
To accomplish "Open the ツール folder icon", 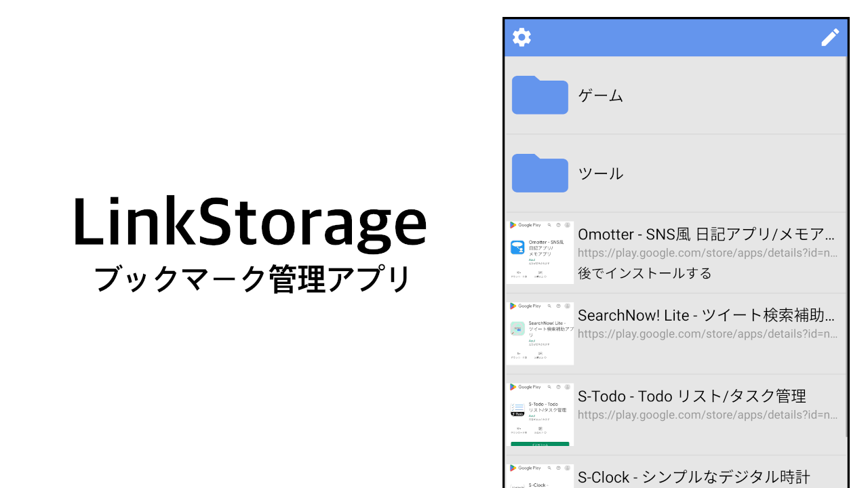I will [540, 174].
